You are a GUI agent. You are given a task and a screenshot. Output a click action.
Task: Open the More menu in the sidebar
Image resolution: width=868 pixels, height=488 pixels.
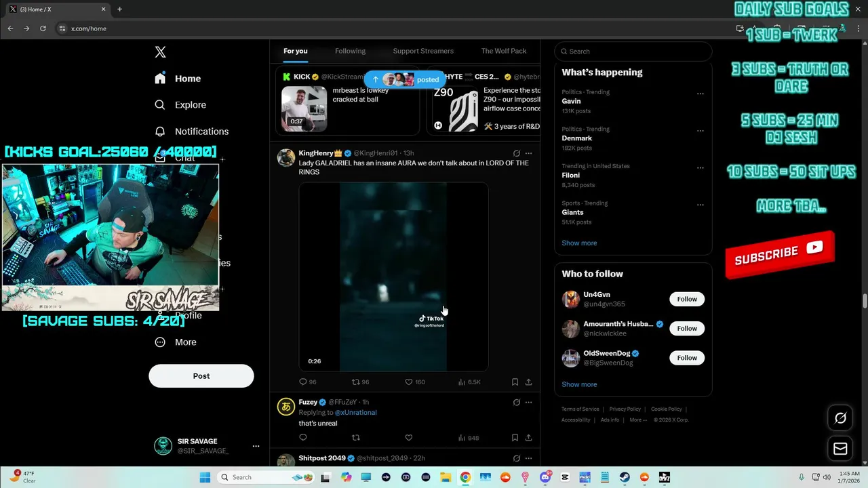176,342
